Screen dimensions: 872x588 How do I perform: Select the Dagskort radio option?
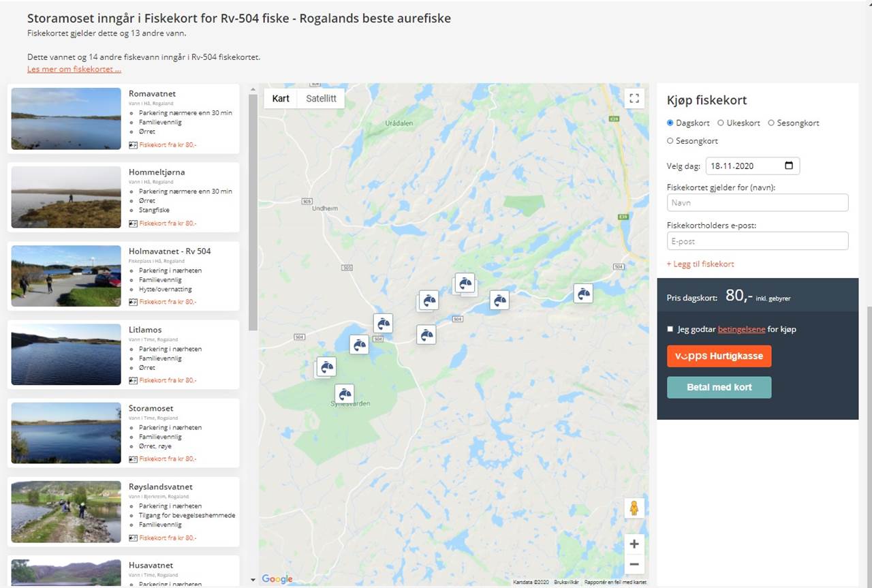click(x=670, y=123)
